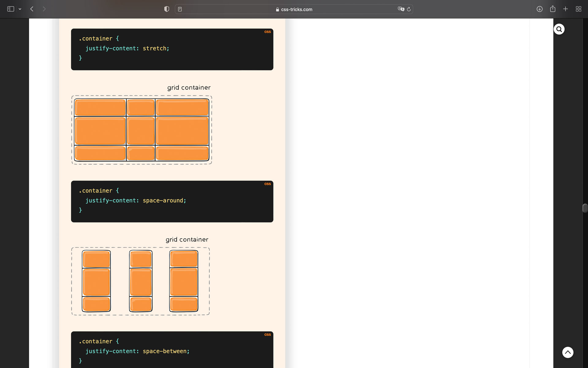Open the translate page icon

(x=401, y=9)
